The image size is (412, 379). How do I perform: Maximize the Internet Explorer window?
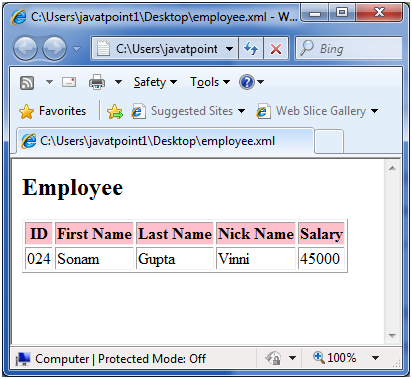342,13
